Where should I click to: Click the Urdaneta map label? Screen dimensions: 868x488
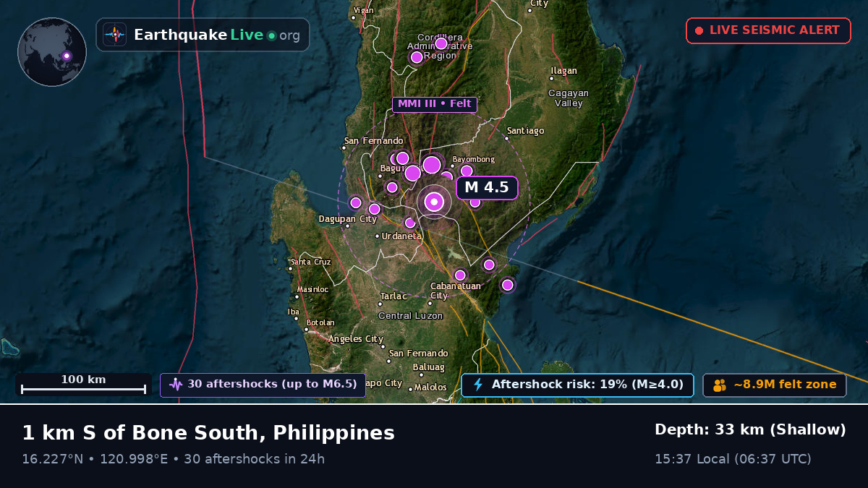click(402, 236)
